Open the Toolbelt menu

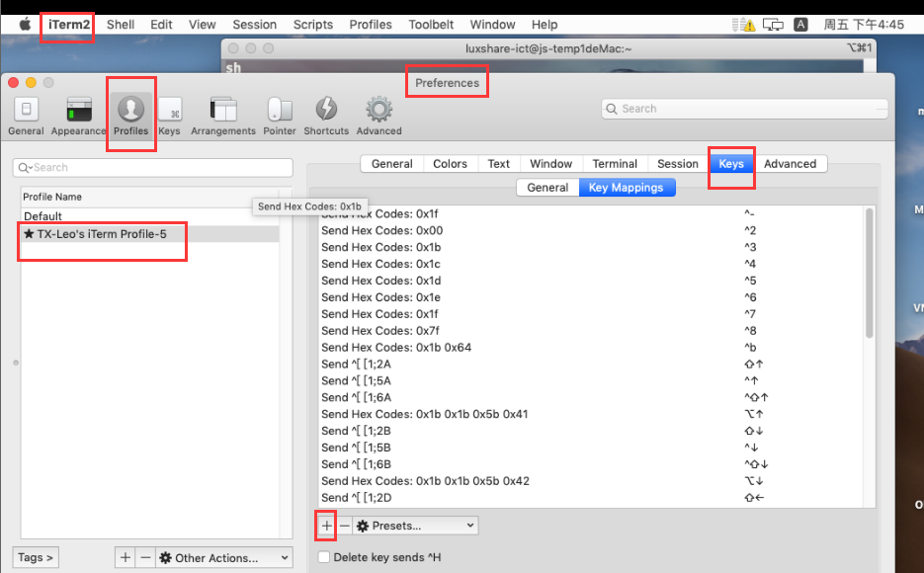(431, 25)
